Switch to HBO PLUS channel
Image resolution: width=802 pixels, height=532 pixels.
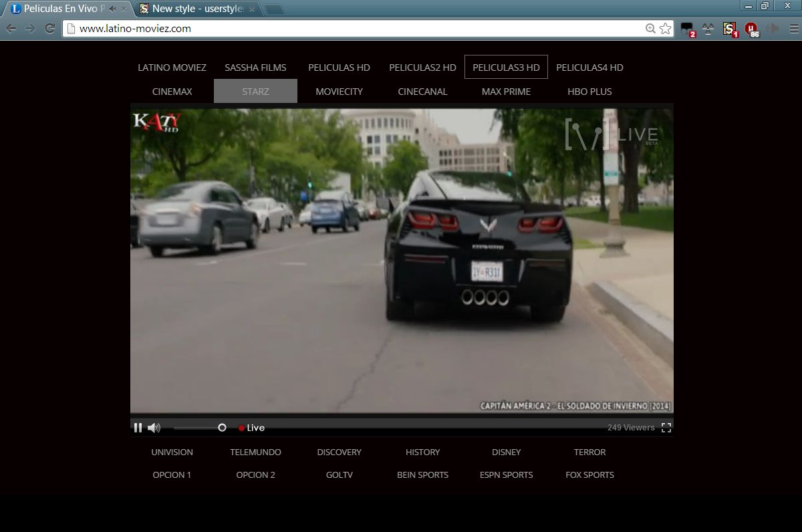(589, 92)
